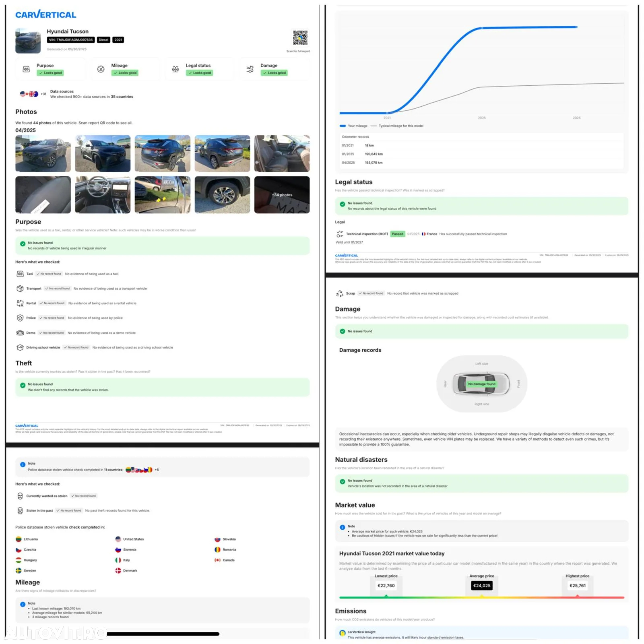Click the Average price €24,025 marker
The width and height of the screenshot is (644, 644).
click(x=482, y=586)
